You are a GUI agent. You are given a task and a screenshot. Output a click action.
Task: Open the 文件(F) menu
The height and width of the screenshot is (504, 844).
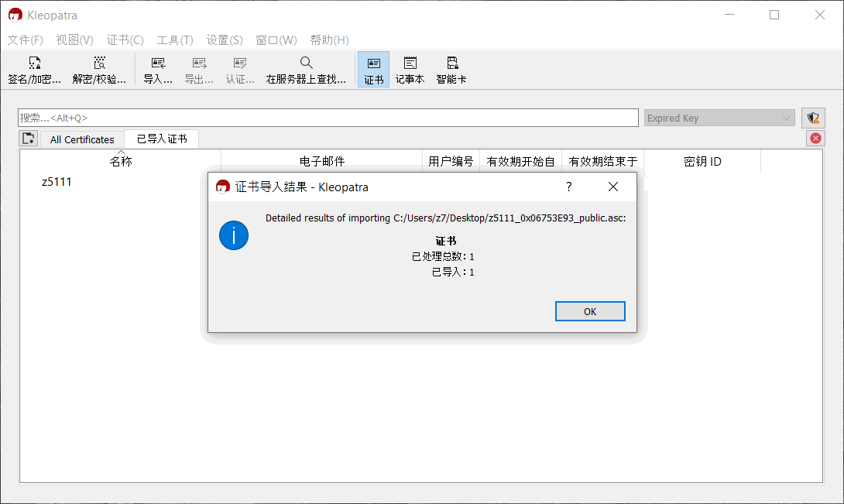(25, 39)
